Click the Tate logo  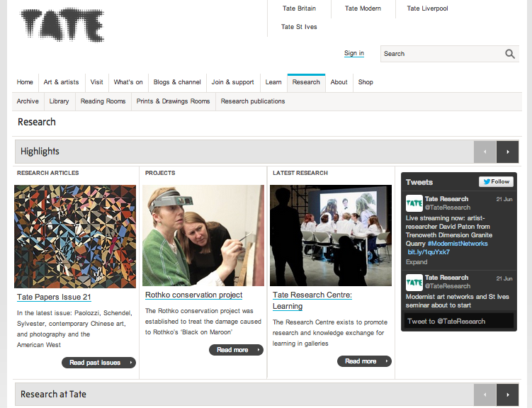[x=62, y=25]
